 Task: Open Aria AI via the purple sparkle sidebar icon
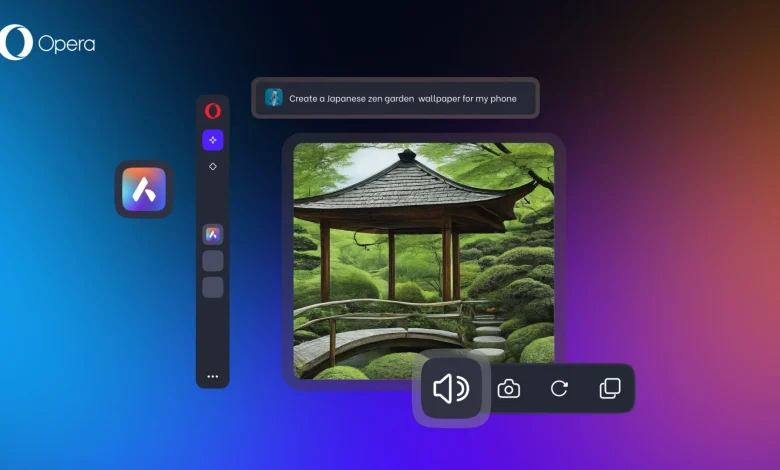tap(212, 140)
